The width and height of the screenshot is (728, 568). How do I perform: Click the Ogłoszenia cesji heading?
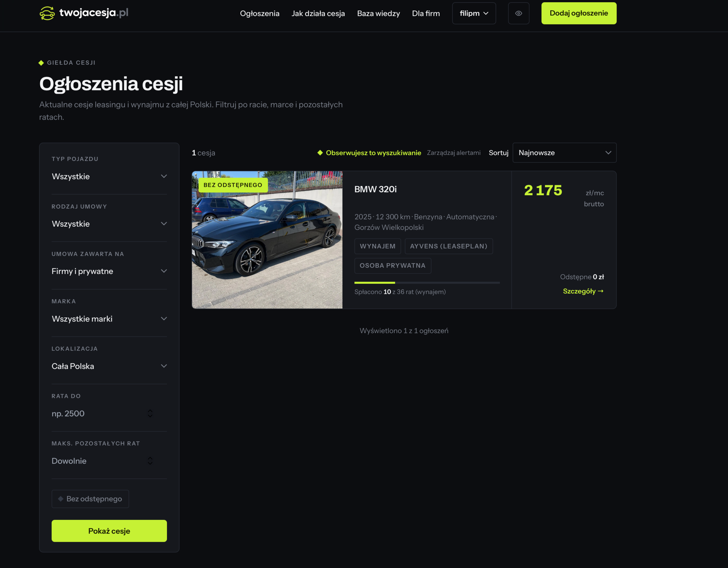111,84
